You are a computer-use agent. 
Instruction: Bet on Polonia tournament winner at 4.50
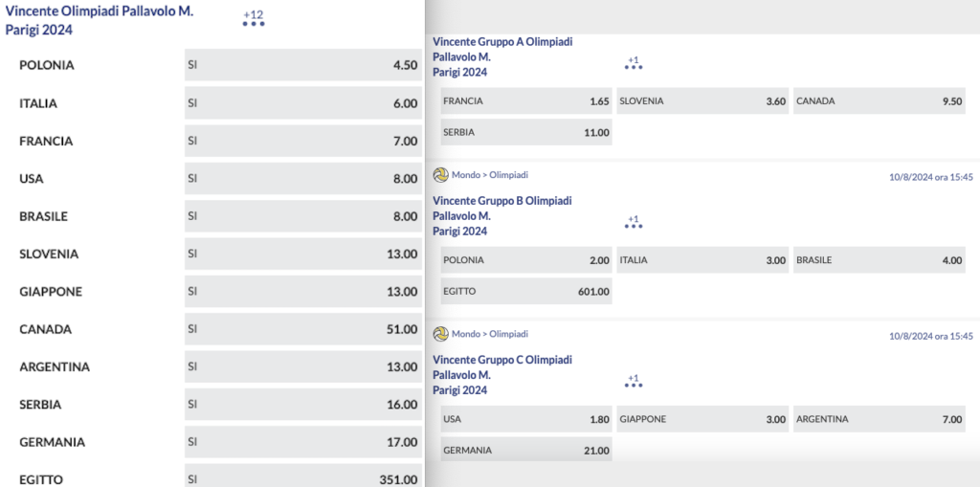click(303, 65)
